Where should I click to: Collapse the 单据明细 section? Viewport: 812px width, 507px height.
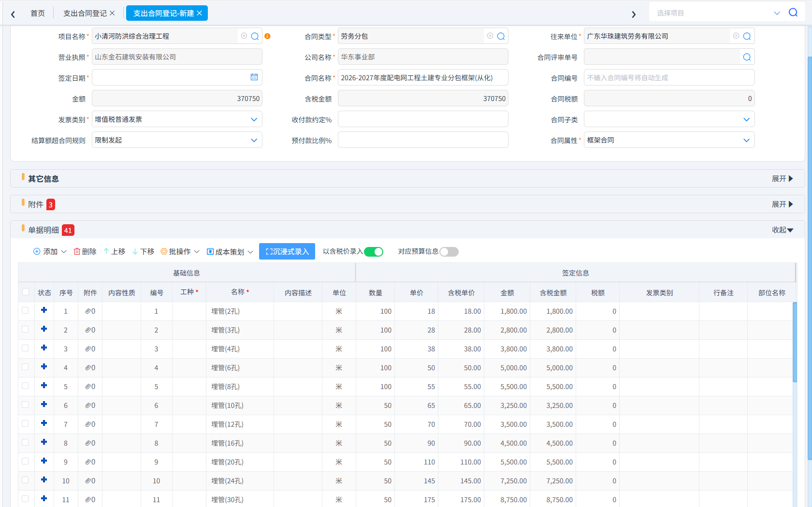click(783, 230)
